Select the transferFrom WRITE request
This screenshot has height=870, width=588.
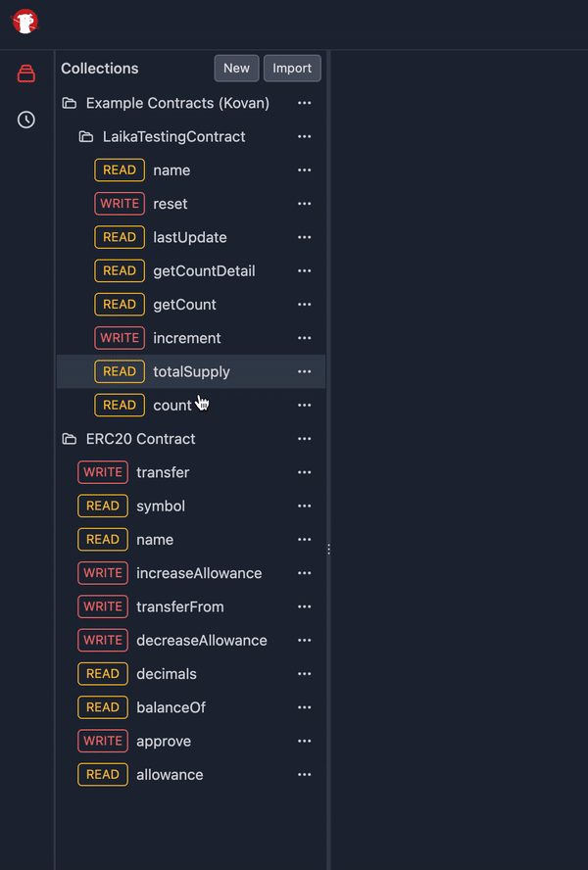[x=180, y=606]
